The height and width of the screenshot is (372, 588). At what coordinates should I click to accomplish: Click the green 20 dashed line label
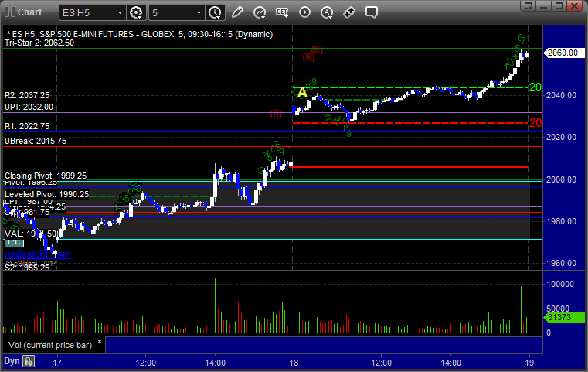[x=535, y=87]
